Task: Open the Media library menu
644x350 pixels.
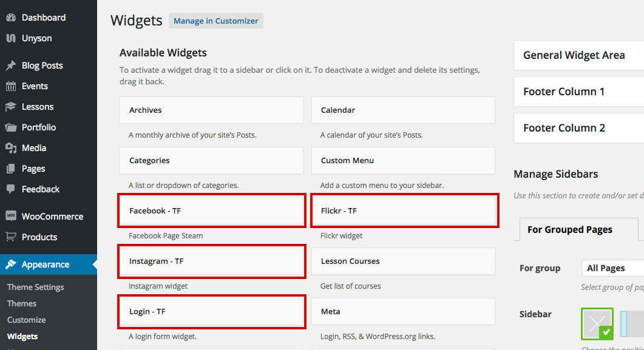Action: 33,148
